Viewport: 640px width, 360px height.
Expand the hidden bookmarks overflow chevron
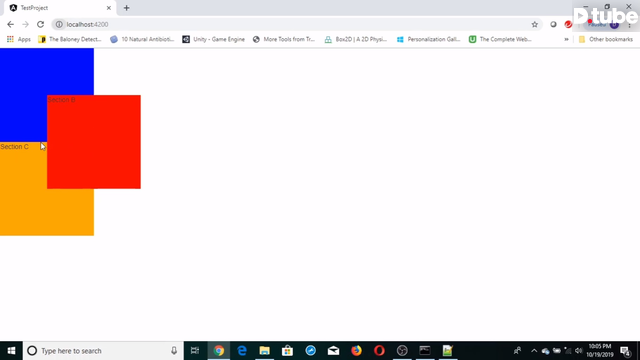(x=566, y=39)
